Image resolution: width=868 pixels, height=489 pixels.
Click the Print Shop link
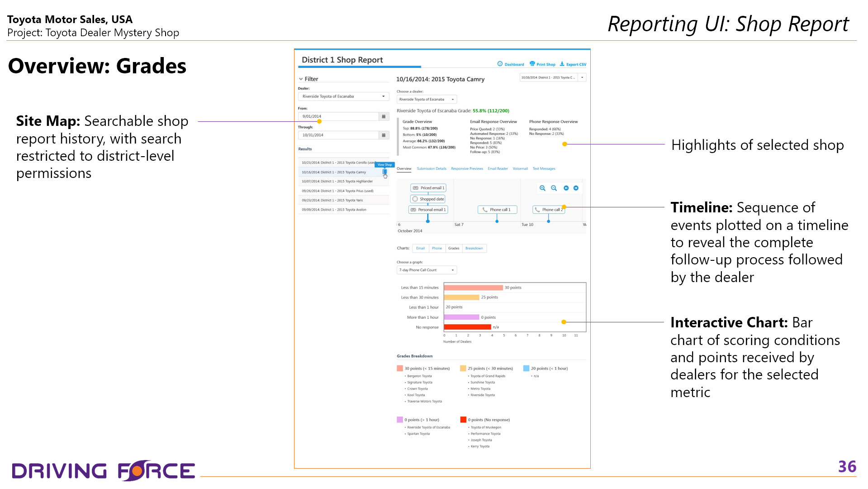542,64
